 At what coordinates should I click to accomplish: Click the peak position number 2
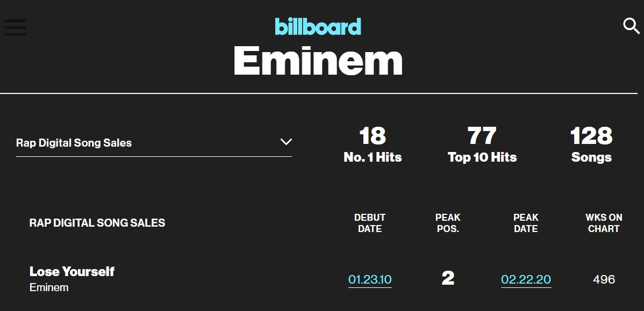click(x=448, y=279)
